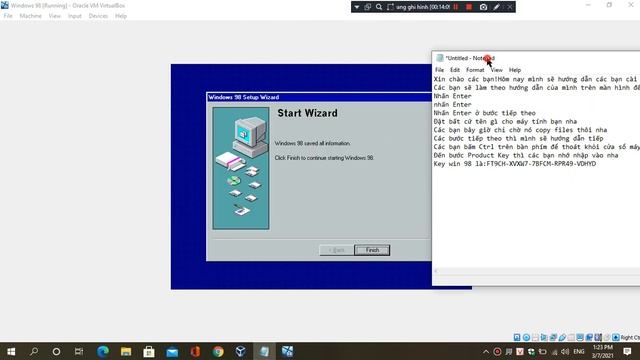Open VirtualBox Help menu
This screenshot has width=640, height=360.
(x=121, y=16)
